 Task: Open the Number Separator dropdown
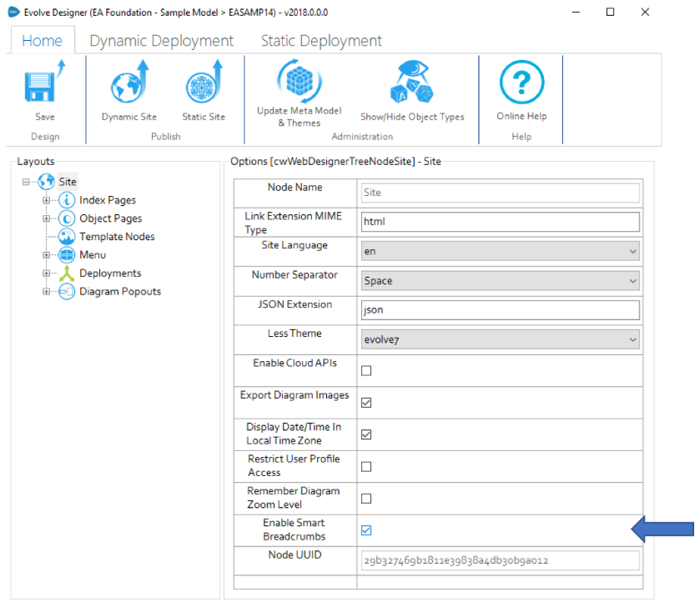click(501, 281)
